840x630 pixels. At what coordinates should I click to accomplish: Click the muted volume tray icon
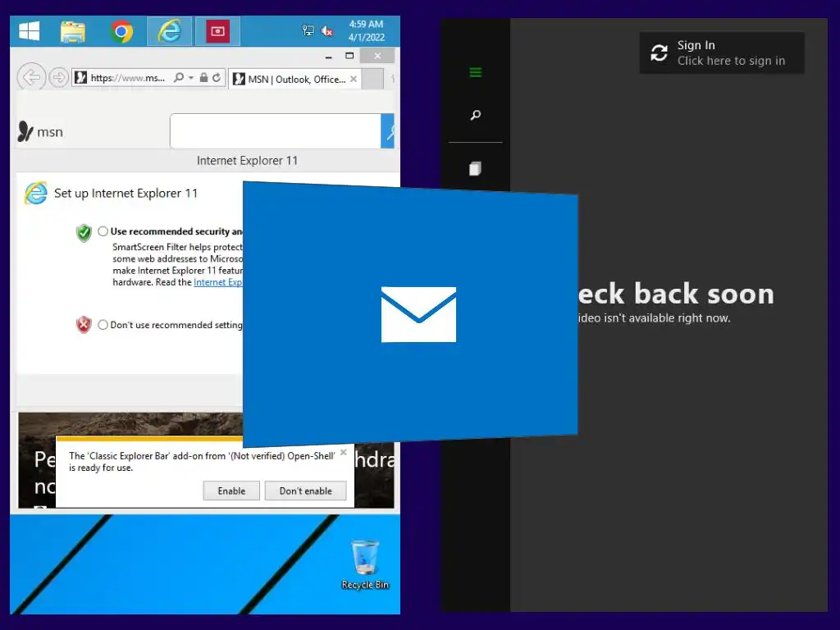pos(326,31)
